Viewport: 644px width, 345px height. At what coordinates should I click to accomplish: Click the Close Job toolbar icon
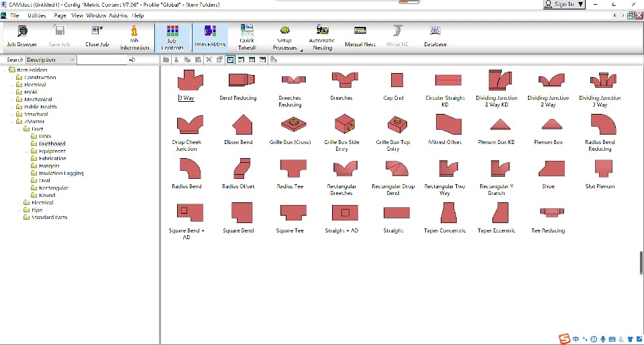[97, 37]
